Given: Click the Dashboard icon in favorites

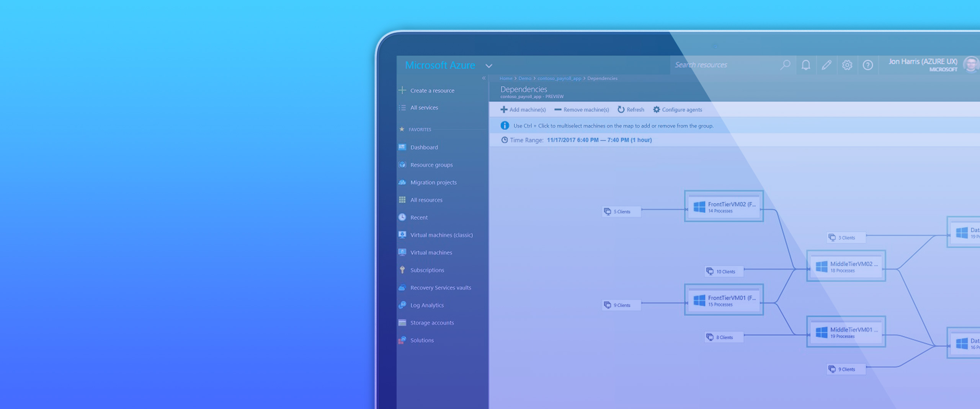Looking at the screenshot, I should coord(402,147).
